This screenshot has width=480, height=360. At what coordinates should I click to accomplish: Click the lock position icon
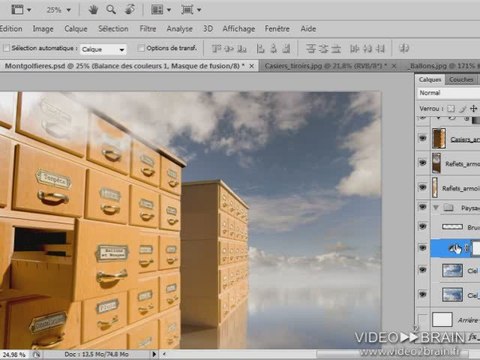point(473,109)
